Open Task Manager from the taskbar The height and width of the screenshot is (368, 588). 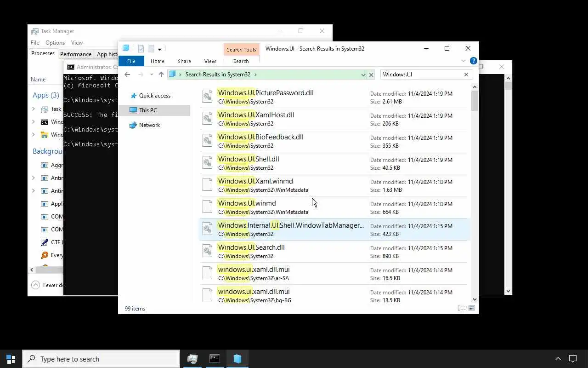click(x=192, y=359)
